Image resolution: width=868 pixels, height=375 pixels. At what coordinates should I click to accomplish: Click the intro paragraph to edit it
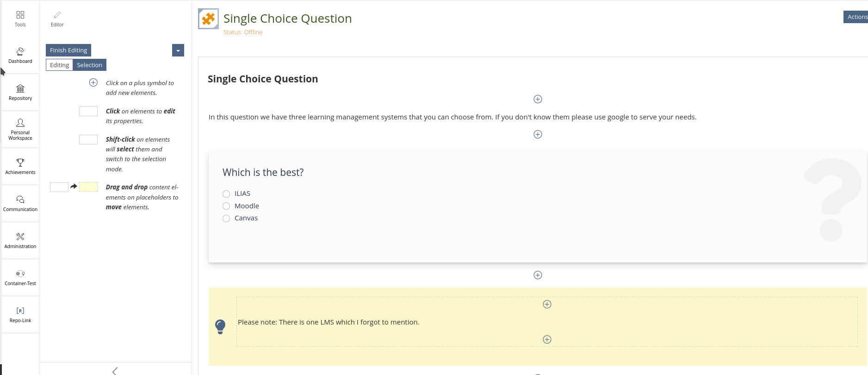pyautogui.click(x=452, y=117)
